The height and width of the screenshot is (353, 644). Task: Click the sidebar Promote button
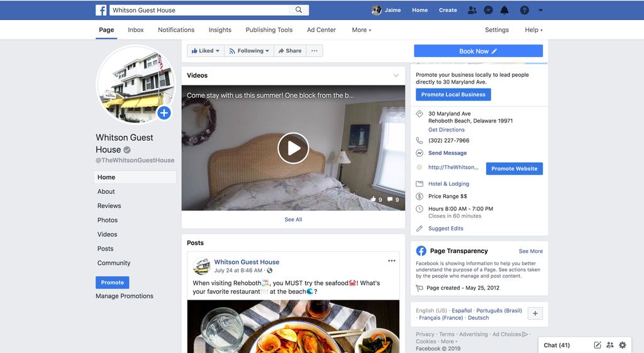(x=112, y=283)
